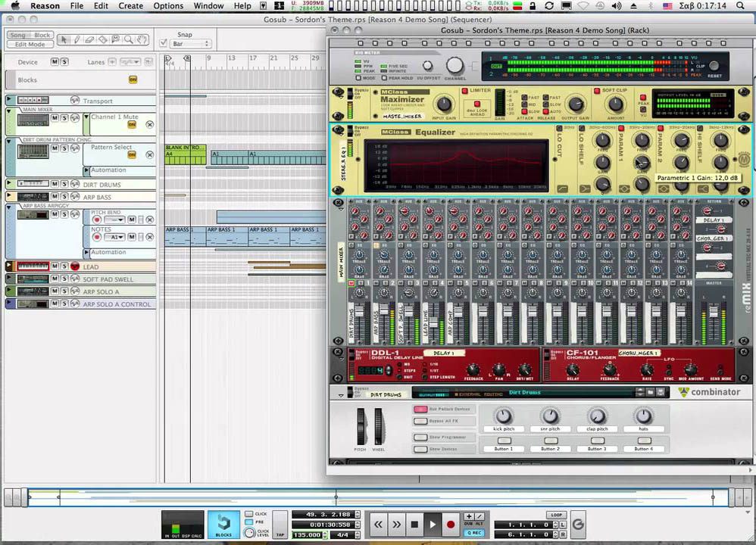Open the Create menu

click(x=130, y=5)
